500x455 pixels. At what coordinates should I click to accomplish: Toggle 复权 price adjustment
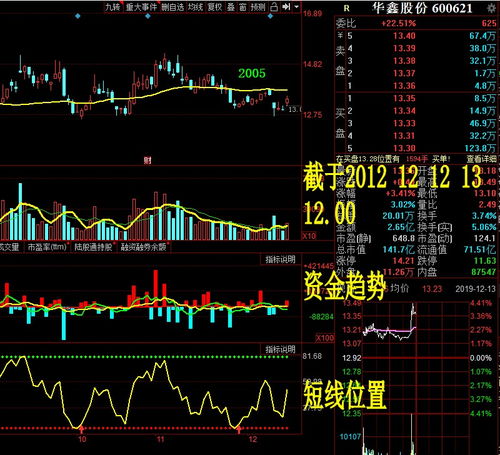(215, 7)
